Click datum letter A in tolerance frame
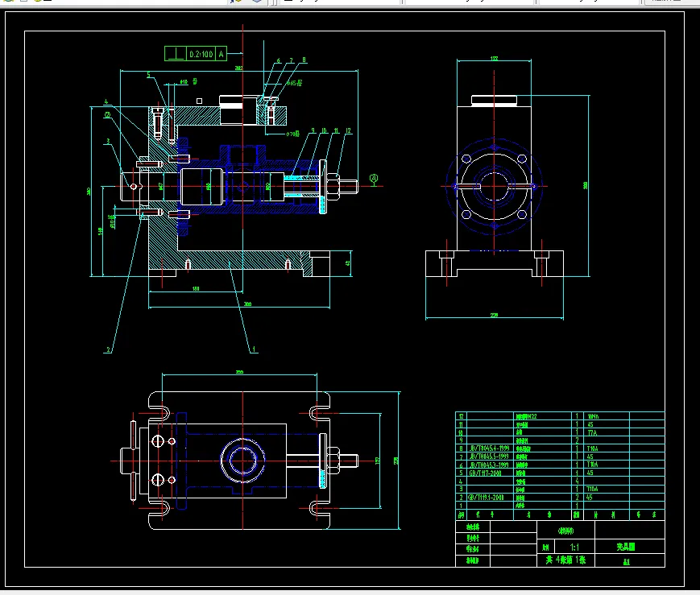700x595 pixels. (x=221, y=54)
